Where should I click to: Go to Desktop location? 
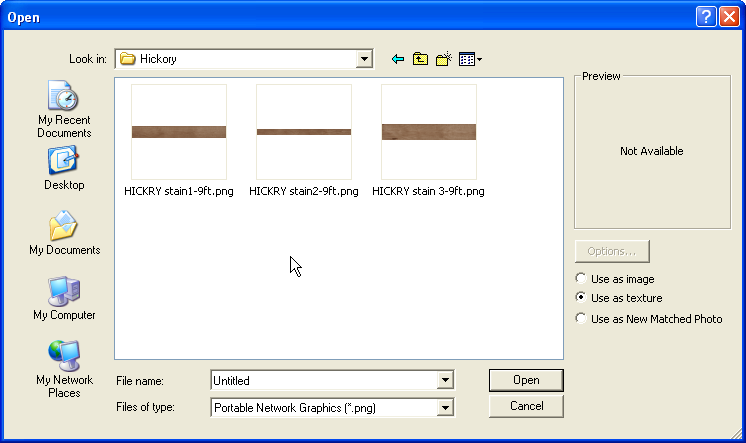(64, 168)
